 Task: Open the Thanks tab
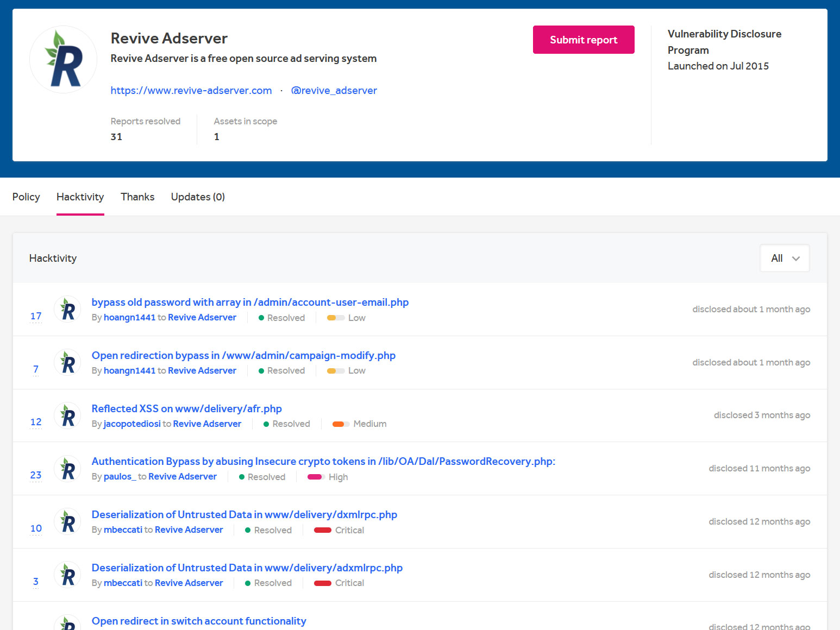coord(137,197)
